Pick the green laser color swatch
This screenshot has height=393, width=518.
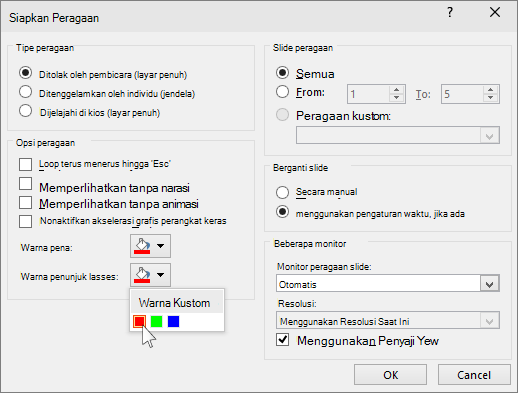pos(156,322)
